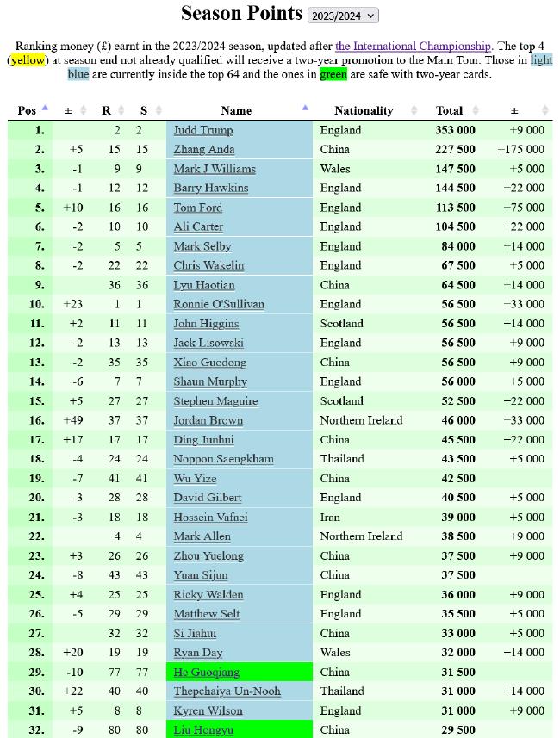Open Thepchaiya Un-Nooh player link
Viewport: 560px width, 738px height.
pyautogui.click(x=227, y=691)
